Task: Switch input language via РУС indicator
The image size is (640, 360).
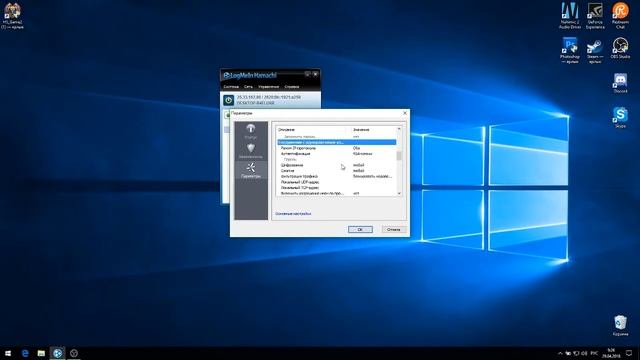Action: click(x=594, y=353)
